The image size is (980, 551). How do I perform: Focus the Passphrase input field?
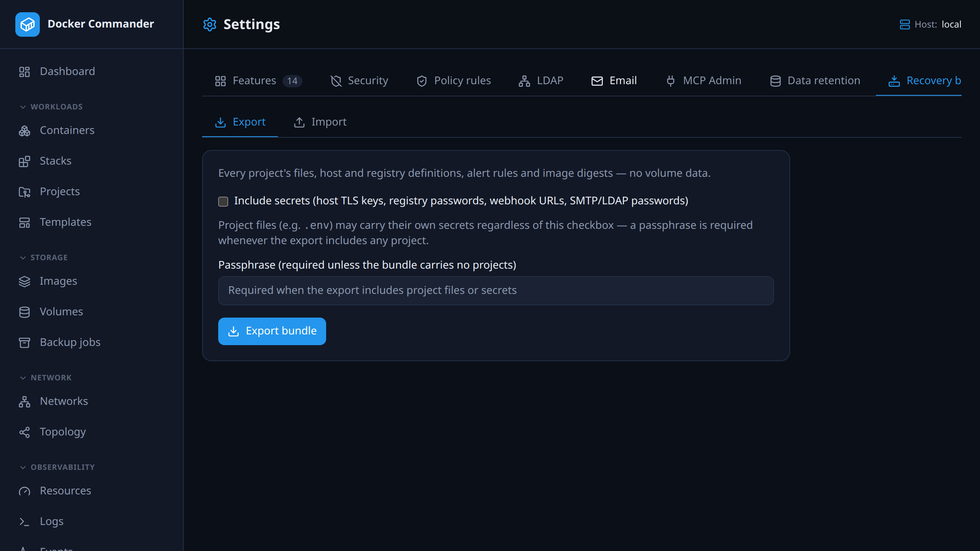click(x=496, y=291)
